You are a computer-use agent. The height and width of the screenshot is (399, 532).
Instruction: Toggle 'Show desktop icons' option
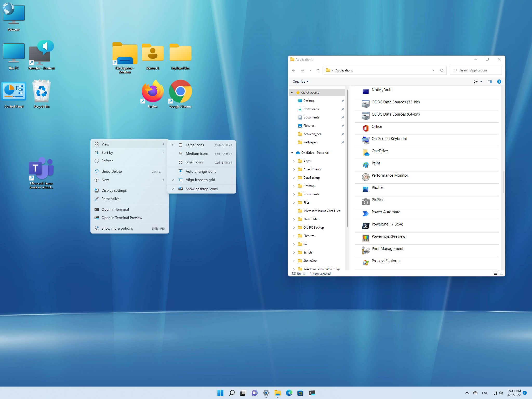tap(202, 189)
